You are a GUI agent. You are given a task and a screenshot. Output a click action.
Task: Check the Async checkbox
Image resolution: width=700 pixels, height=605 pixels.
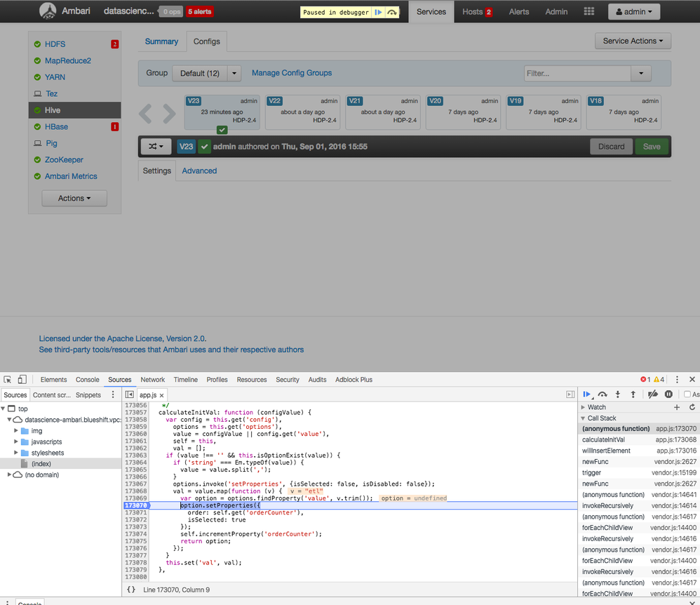pyautogui.click(x=687, y=394)
